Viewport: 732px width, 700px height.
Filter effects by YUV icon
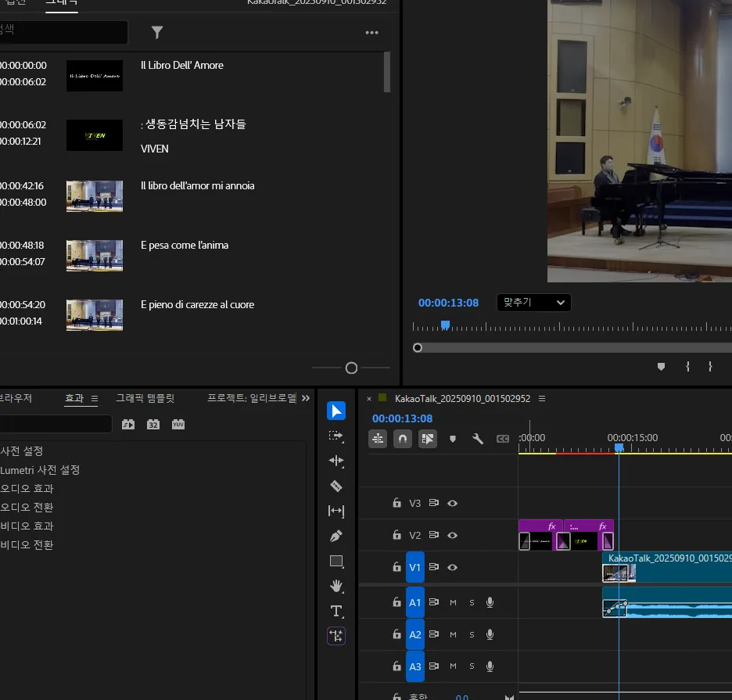coord(178,425)
